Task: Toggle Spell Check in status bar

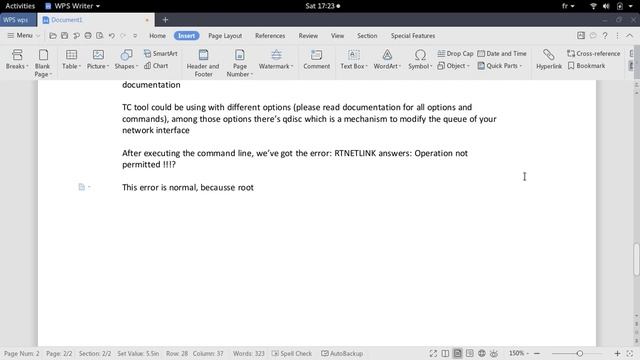Action: [x=292, y=353]
